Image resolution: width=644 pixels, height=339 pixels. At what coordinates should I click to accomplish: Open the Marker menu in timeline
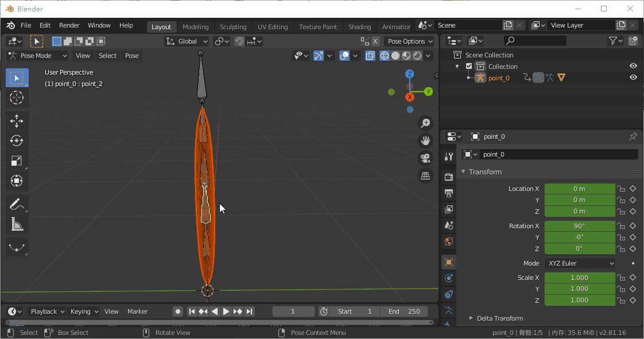point(137,311)
